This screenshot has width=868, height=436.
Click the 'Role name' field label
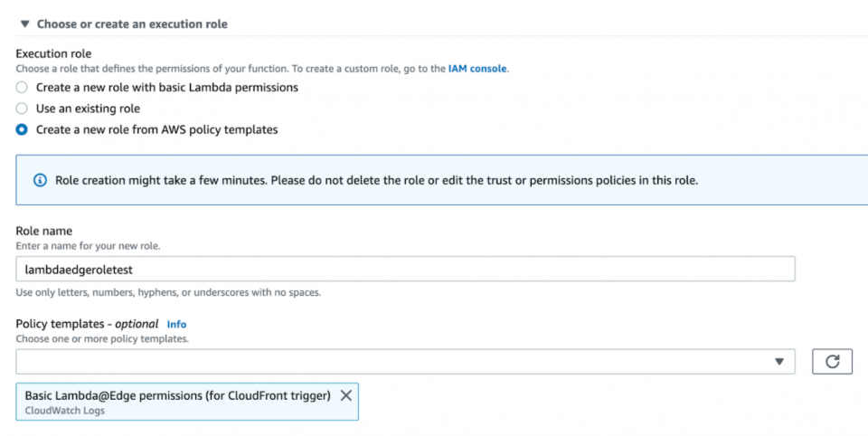44,232
